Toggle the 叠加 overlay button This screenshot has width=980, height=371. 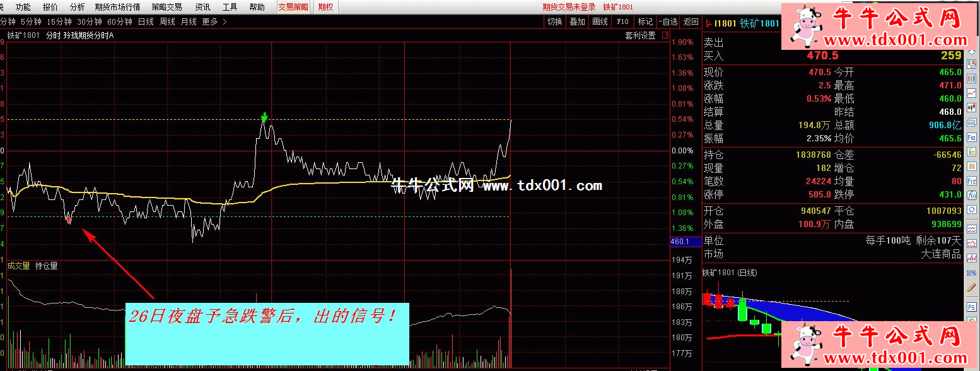click(577, 22)
